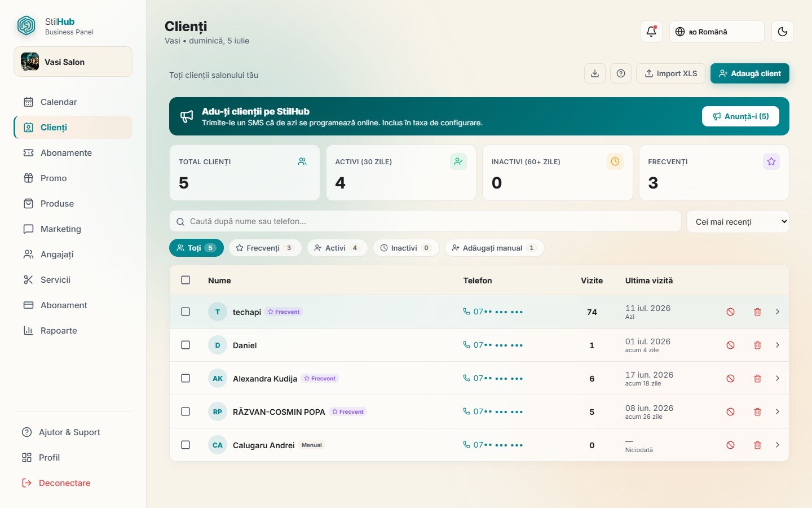Open the Cei mai recenți sort dropdown

pos(738,221)
